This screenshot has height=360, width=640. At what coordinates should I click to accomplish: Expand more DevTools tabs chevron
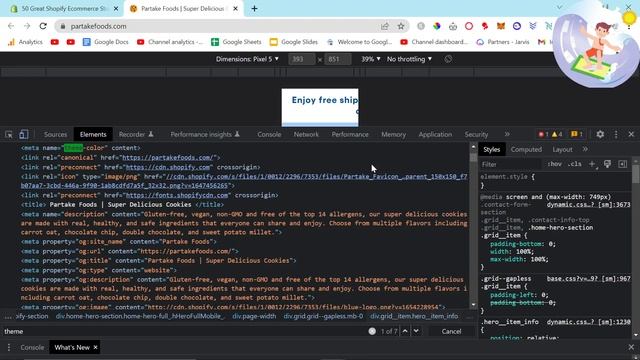[x=507, y=134]
